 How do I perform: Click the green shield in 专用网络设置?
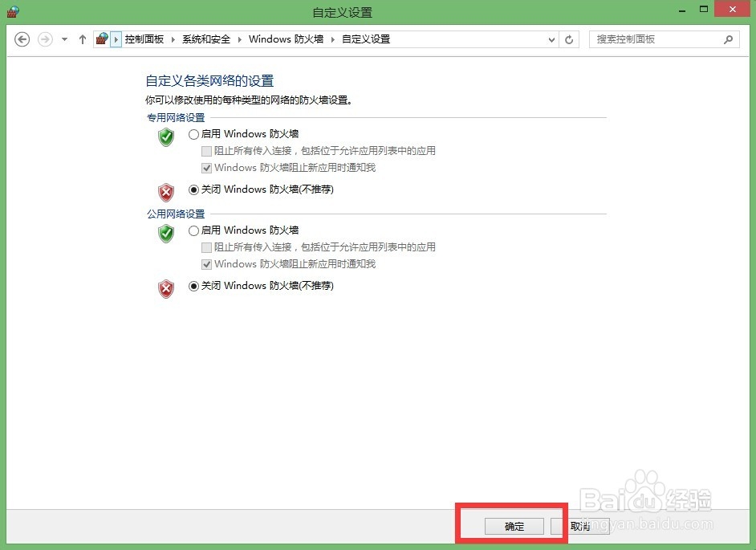coord(166,137)
